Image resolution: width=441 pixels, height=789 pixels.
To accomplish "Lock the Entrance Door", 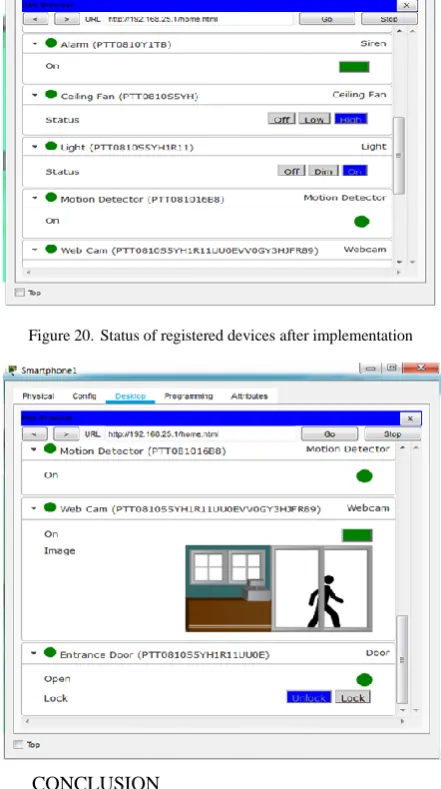I will coord(353,697).
